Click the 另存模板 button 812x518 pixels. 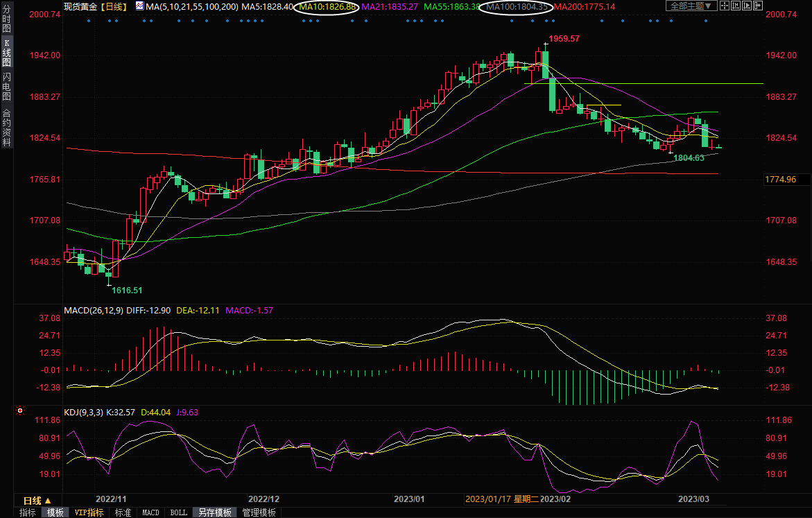point(214,512)
